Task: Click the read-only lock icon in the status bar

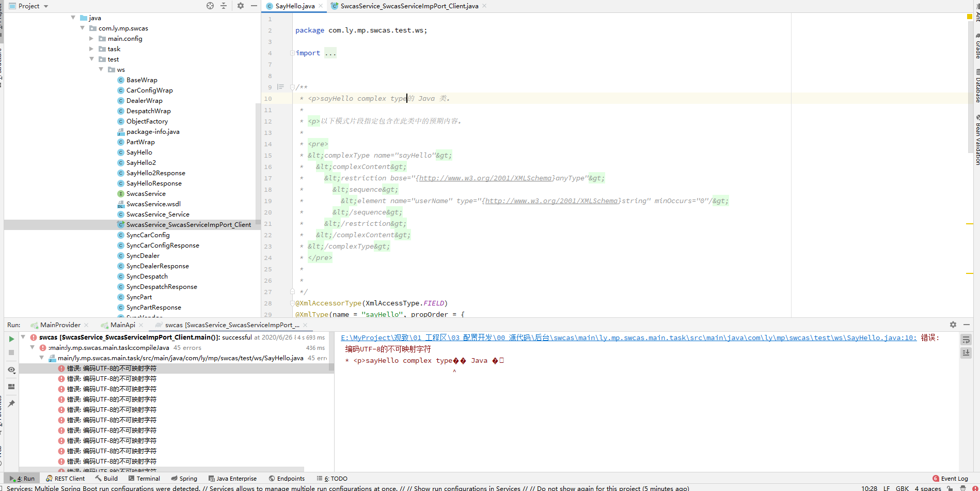Action: (x=950, y=488)
